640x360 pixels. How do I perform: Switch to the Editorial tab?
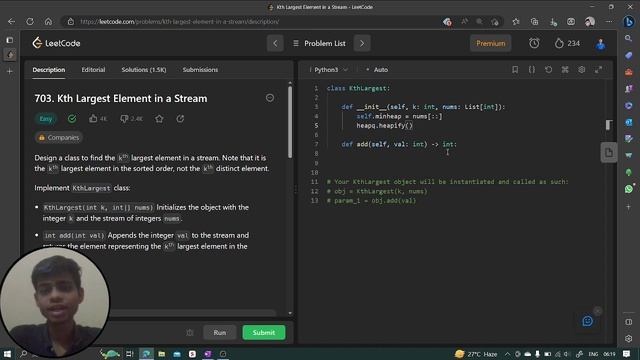click(x=93, y=70)
